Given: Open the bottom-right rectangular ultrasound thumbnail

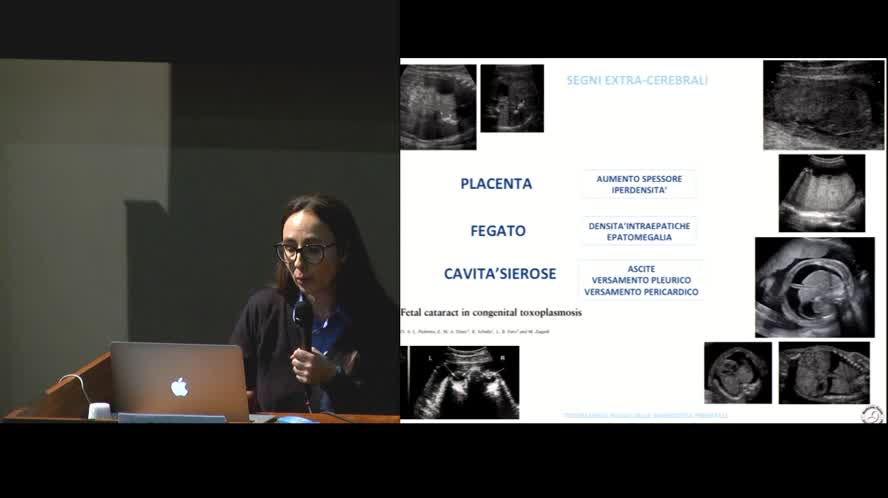Looking at the screenshot, I should click(824, 373).
